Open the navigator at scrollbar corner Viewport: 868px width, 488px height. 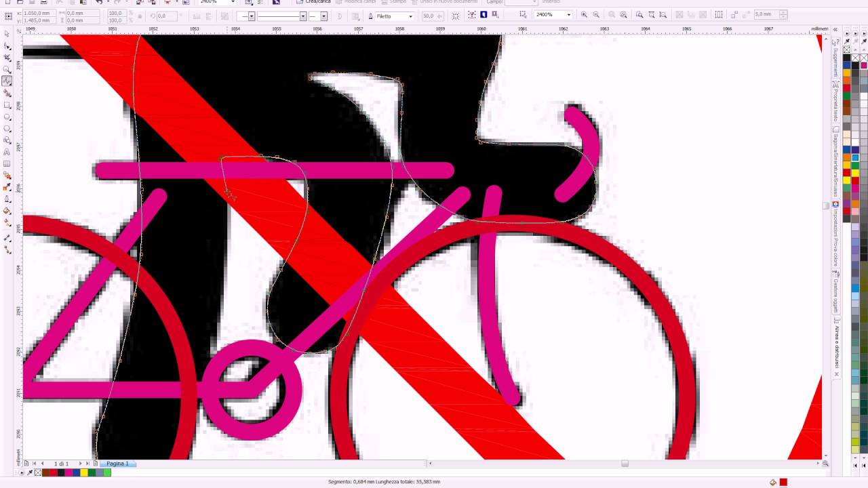[x=825, y=464]
